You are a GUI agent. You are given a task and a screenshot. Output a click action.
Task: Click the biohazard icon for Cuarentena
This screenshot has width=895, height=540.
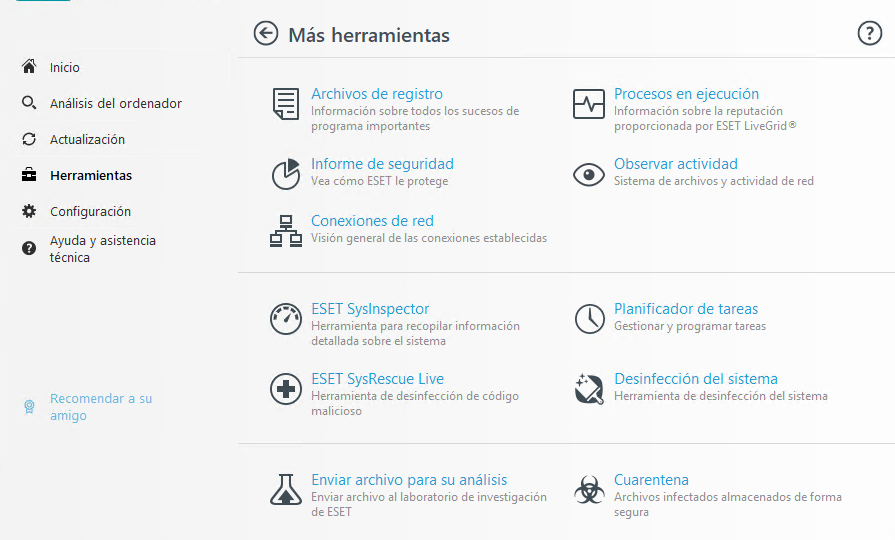(x=589, y=490)
